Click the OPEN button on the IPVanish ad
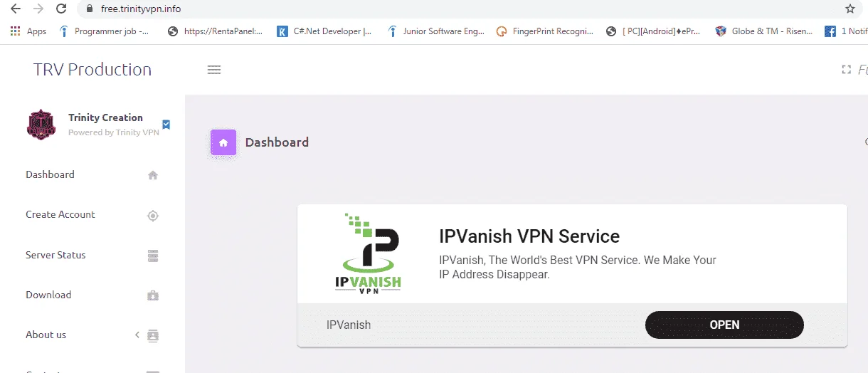The width and height of the screenshot is (868, 373). point(724,325)
